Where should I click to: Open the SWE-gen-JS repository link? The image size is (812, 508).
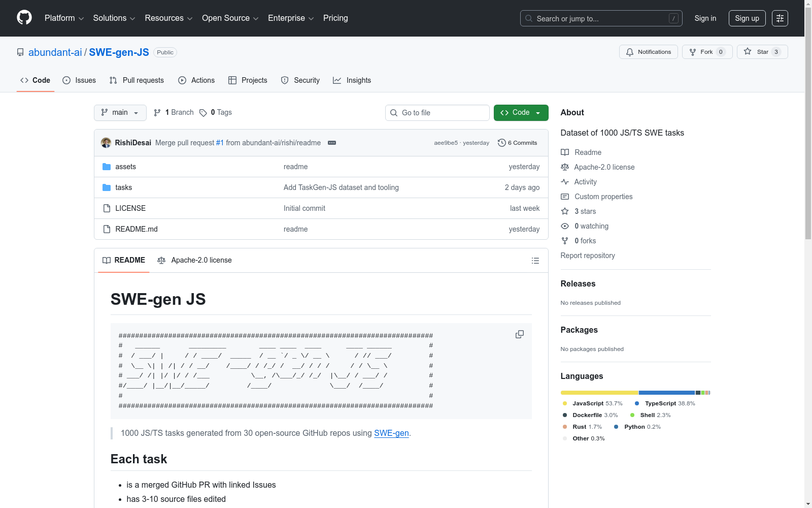pos(119,52)
